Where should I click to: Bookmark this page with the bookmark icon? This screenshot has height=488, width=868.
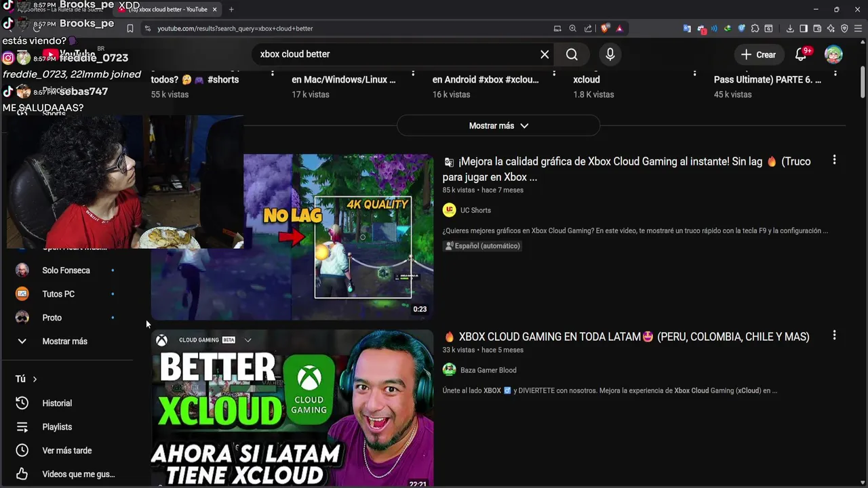(130, 28)
